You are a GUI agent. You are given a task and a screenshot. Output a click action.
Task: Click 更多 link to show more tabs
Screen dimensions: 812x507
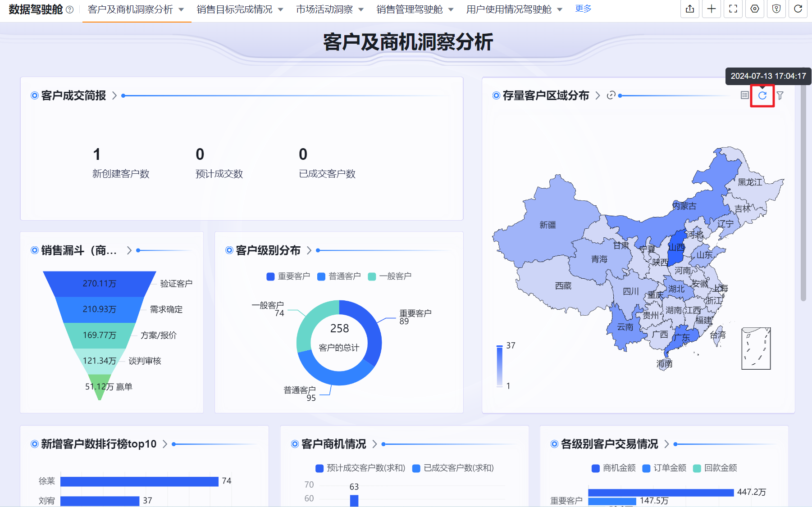point(583,9)
